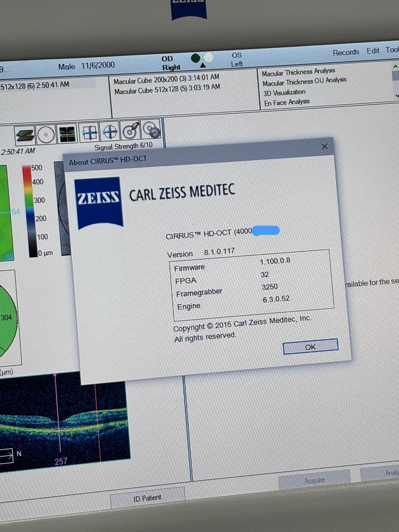Open the Edit menu
Image resolution: width=399 pixels, height=532 pixels.
click(373, 51)
